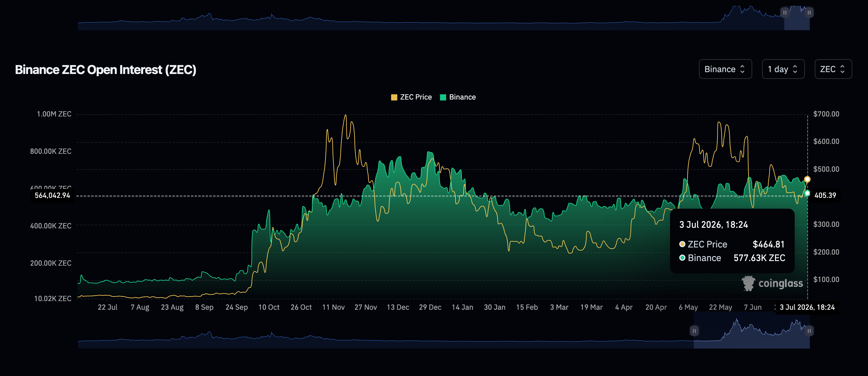The width and height of the screenshot is (868, 376).
Task: Click the $464.81 tooltip value
Action: pos(769,244)
